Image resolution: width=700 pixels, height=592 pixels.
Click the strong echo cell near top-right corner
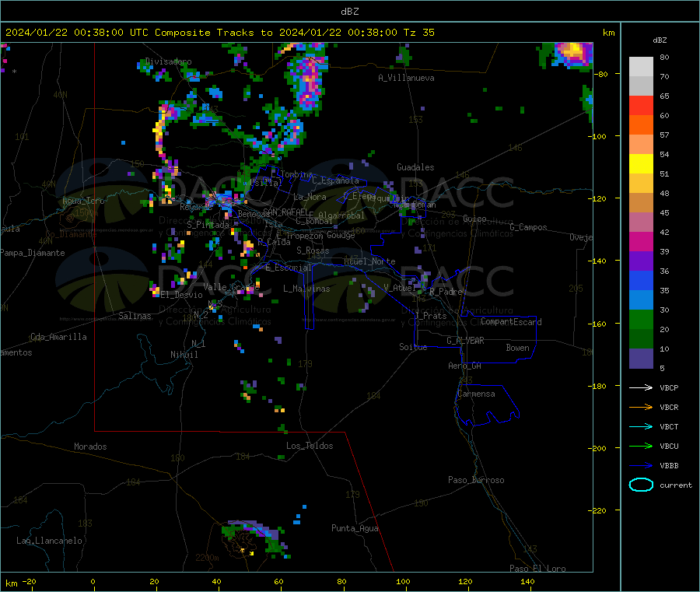pos(574,53)
